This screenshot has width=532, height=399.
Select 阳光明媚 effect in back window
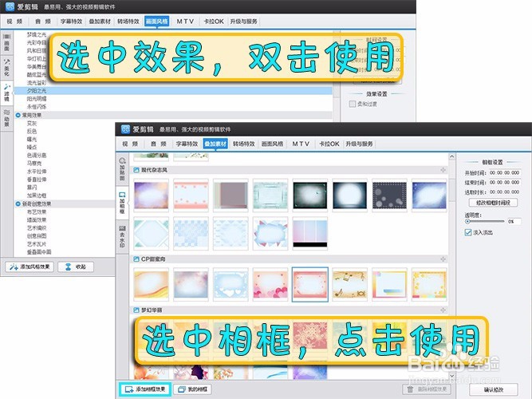(x=37, y=99)
